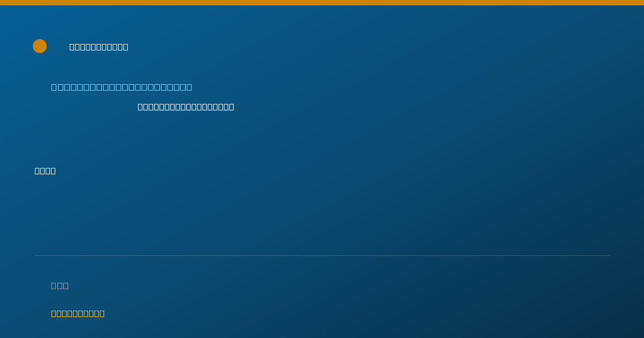
Task: Select the short four-character white label
Action: click(45, 171)
